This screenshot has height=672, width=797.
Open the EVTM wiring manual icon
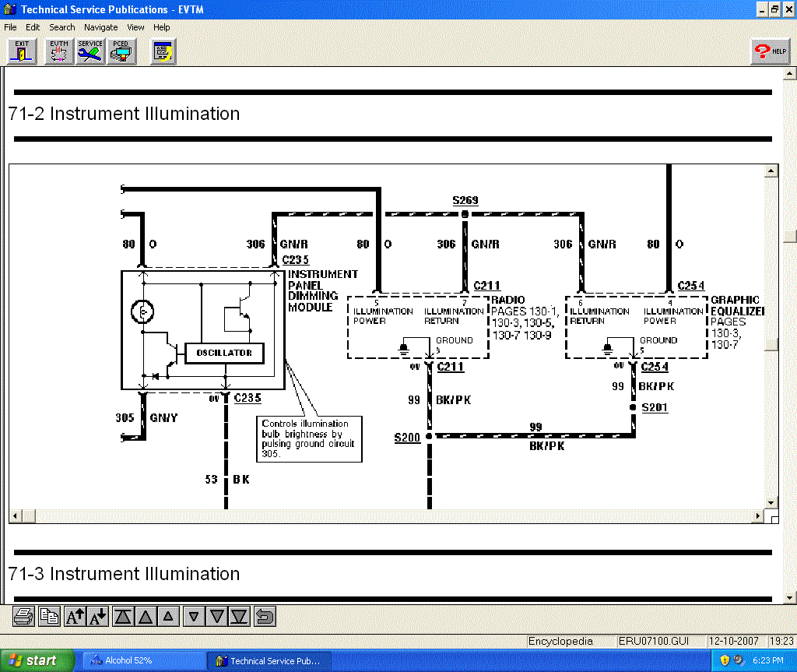(x=58, y=52)
